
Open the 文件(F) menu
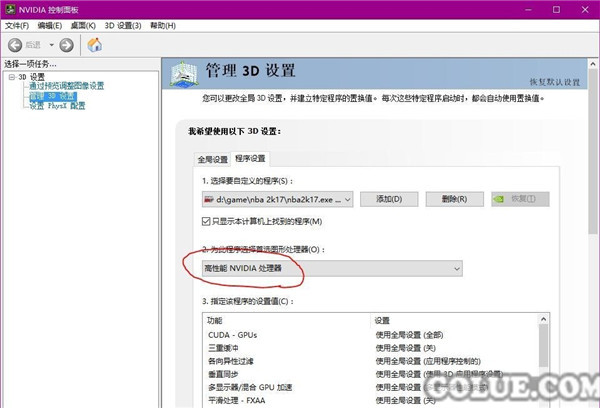tap(18, 25)
